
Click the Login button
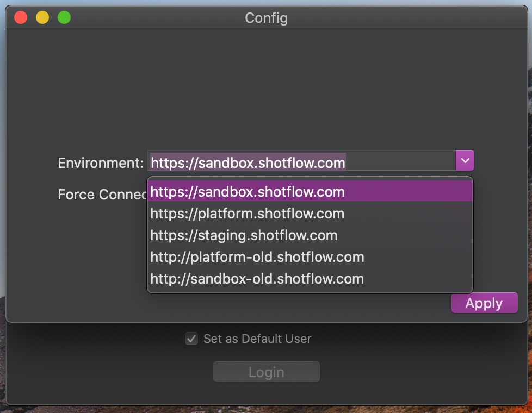pyautogui.click(x=267, y=372)
